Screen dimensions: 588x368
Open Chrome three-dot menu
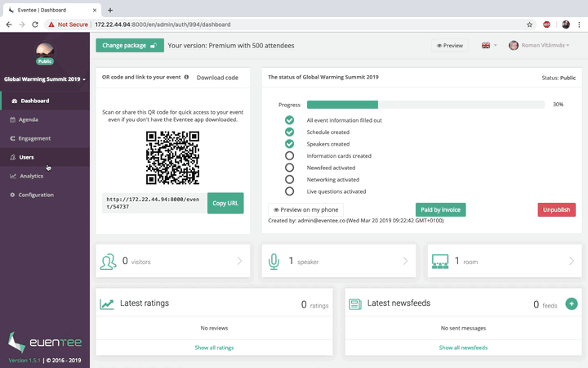point(579,25)
